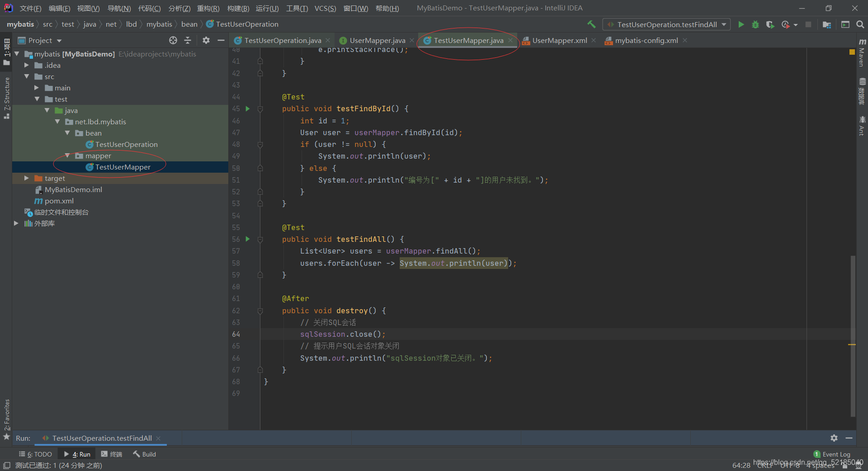Open the 数据库 database tool window
This screenshot has height=471, width=868.
[x=862, y=91]
